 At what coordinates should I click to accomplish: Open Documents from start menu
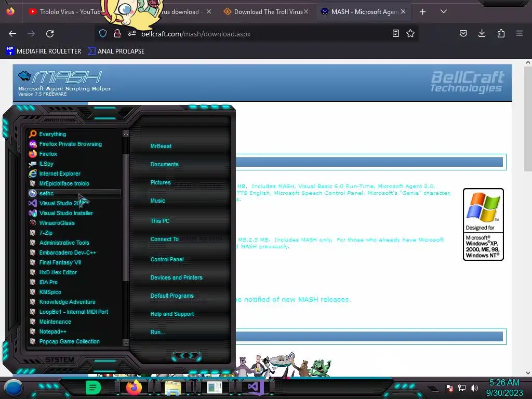pyautogui.click(x=164, y=164)
